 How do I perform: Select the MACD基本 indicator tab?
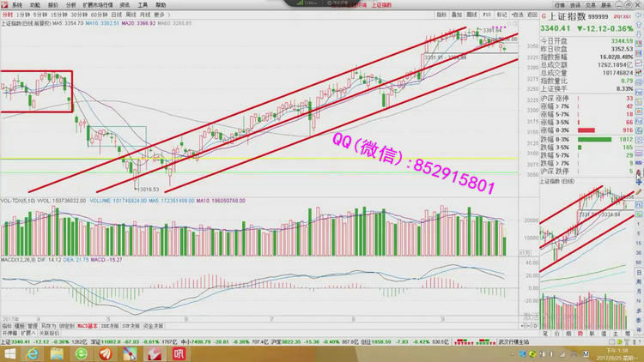click(87, 326)
